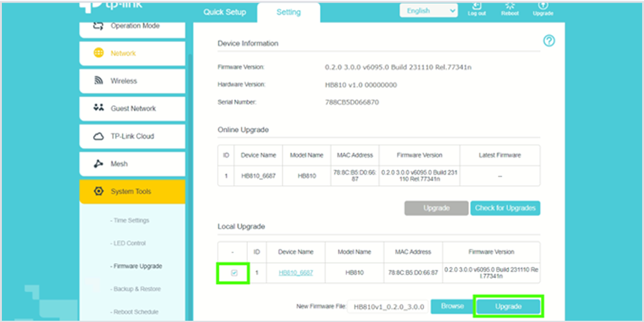Screen dimensions: 644x322
Task: Click the Log out icon
Action: 477,6
